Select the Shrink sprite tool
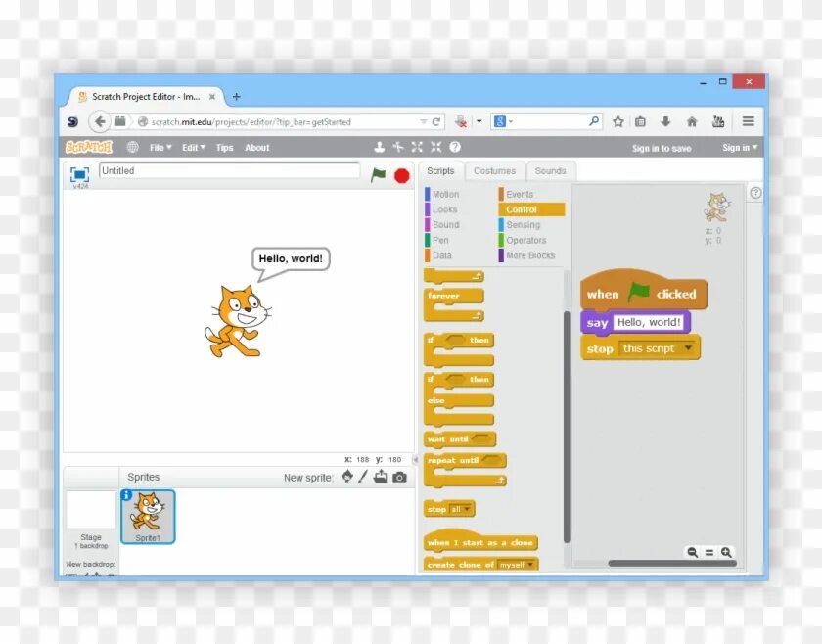The height and width of the screenshot is (644, 822). [x=436, y=148]
